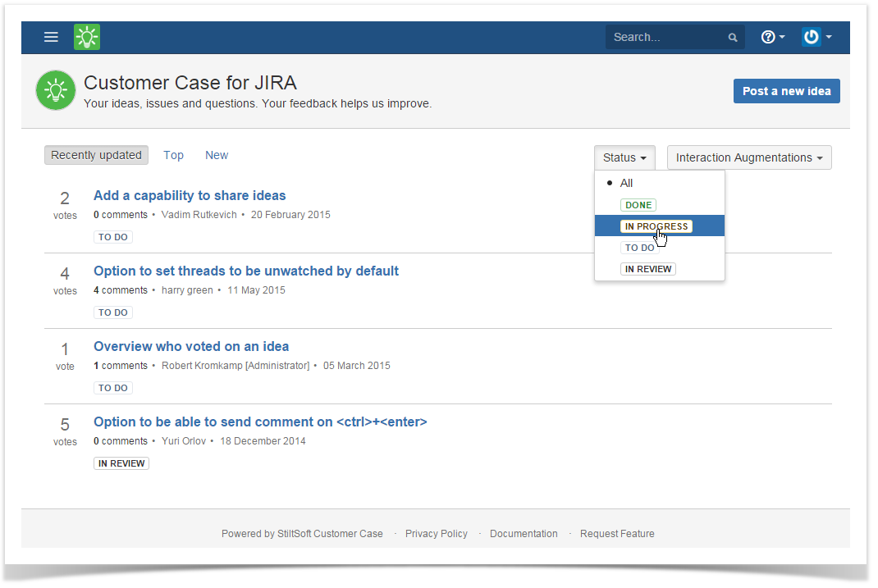
Task: Click 1 comments on who voted idea
Action: pyautogui.click(x=121, y=366)
